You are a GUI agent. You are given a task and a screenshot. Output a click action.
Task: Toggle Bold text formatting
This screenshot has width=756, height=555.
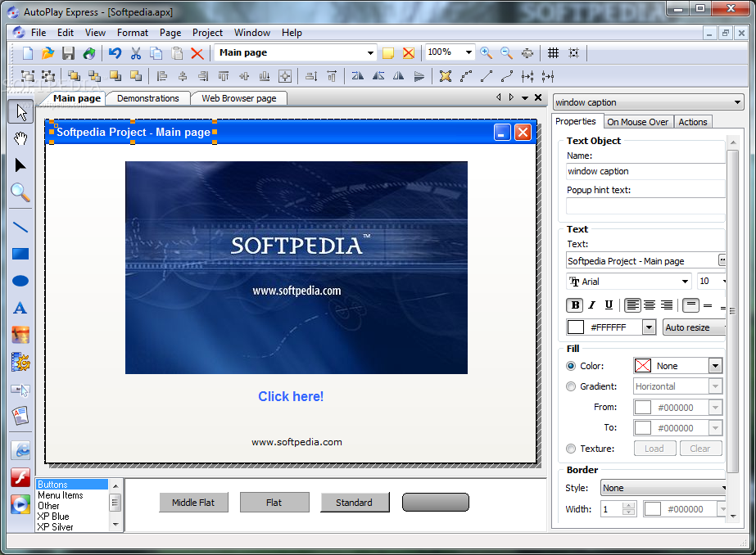tap(575, 305)
